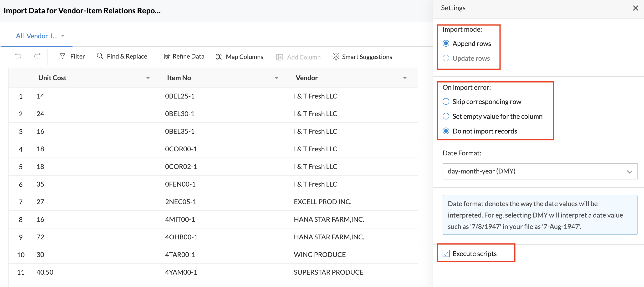Choose Set empty value for the column
The height and width of the screenshot is (287, 644).
[x=446, y=116]
